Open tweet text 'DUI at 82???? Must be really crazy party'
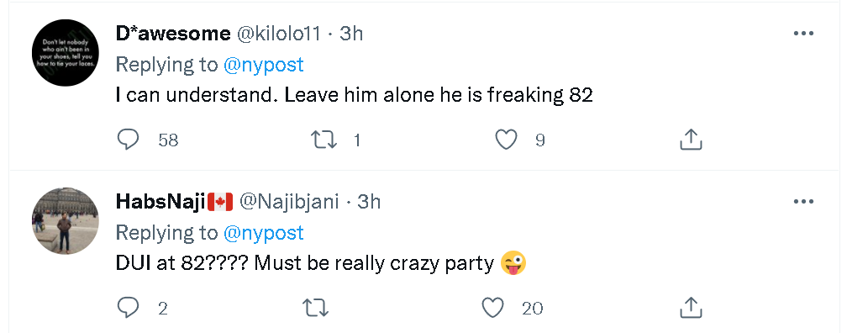Viewport: 868px width, 333px height. tap(304, 263)
